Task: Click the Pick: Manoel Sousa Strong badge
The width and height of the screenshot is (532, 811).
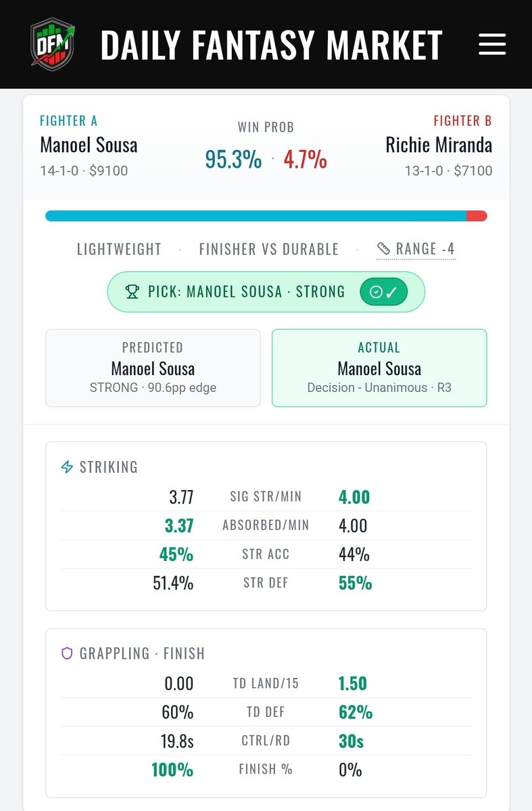Action: (266, 292)
